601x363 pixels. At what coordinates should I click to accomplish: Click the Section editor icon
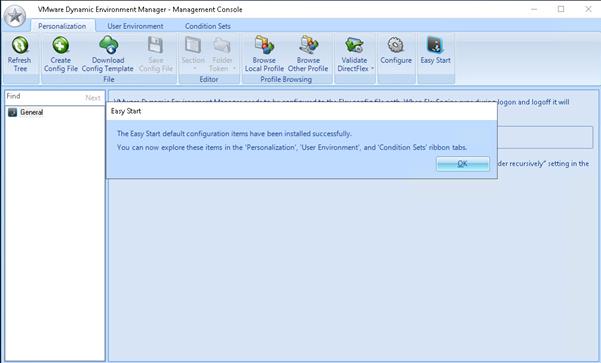[x=193, y=45]
